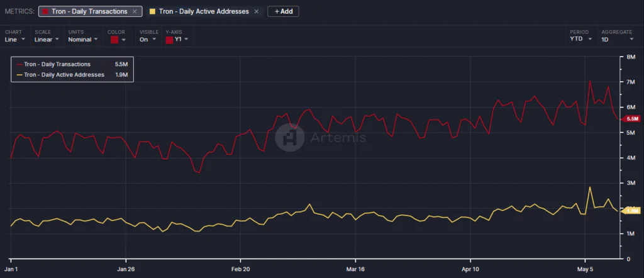This screenshot has height=278, width=644.
Task: Click the yellow swatch in the Active Addresses chip
Action: click(x=152, y=11)
